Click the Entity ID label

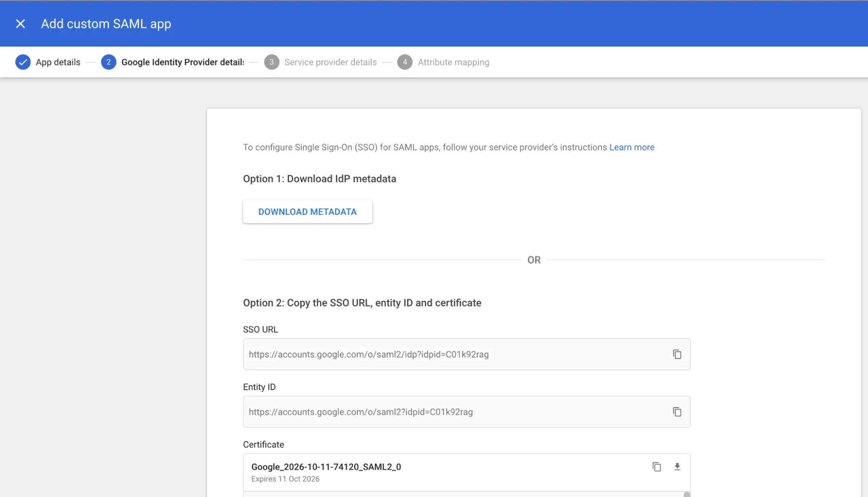[x=259, y=387]
